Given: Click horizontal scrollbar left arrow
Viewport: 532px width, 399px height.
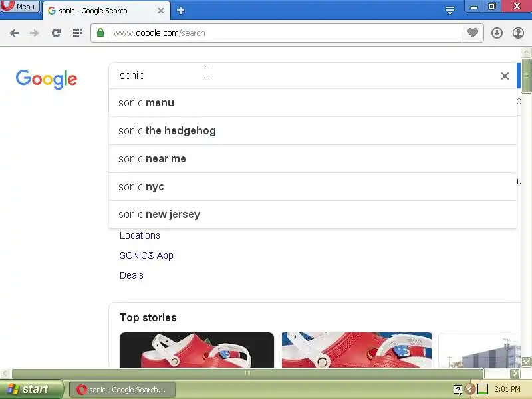Looking at the screenshot, I should [x=5, y=374].
